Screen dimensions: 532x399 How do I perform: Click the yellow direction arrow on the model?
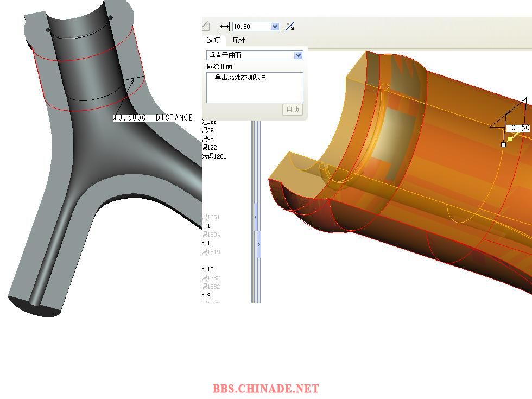510,138
